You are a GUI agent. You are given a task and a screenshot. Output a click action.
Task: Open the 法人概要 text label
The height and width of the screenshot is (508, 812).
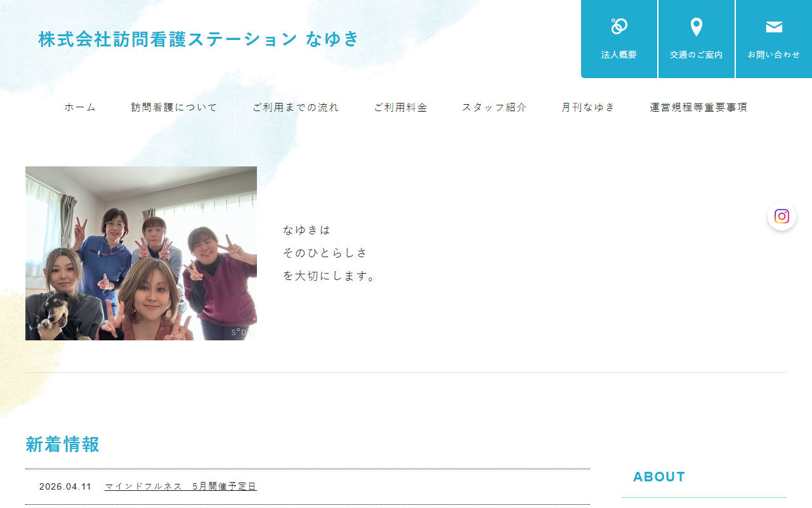click(x=619, y=55)
